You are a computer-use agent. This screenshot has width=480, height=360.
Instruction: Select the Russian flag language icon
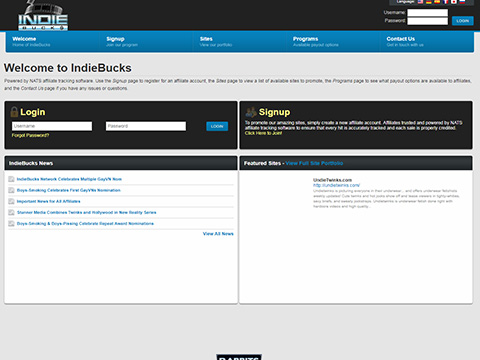(x=462, y=2)
